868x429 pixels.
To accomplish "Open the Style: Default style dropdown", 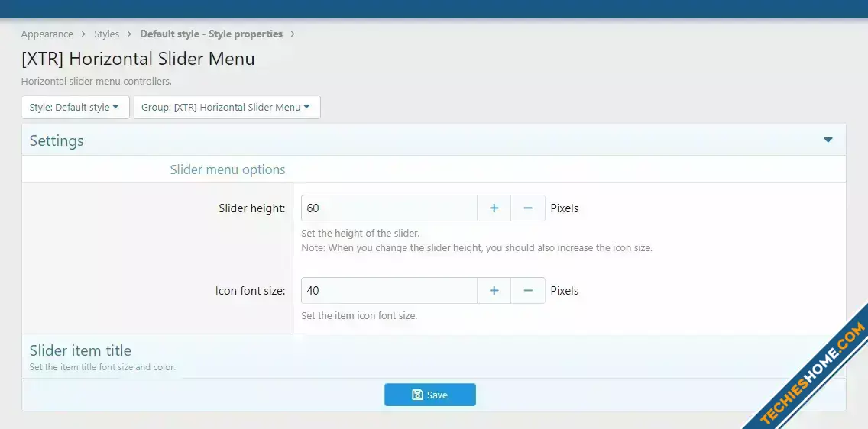I will pyautogui.click(x=75, y=108).
